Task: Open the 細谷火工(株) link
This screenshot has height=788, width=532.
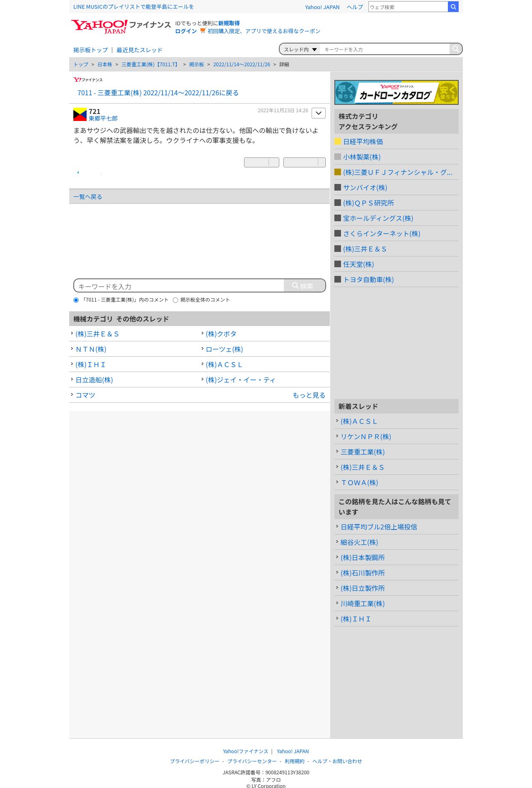Action: click(x=359, y=542)
